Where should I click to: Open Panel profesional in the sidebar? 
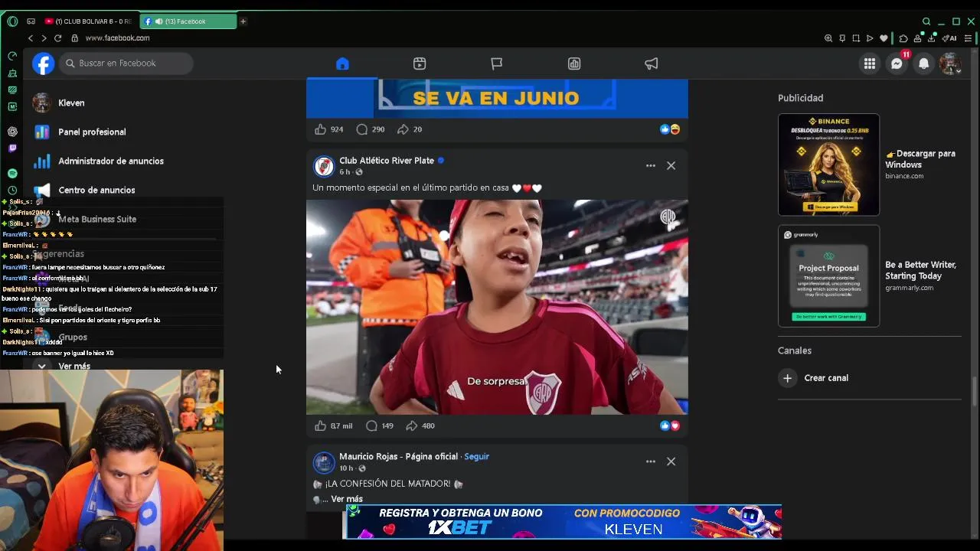[92, 132]
